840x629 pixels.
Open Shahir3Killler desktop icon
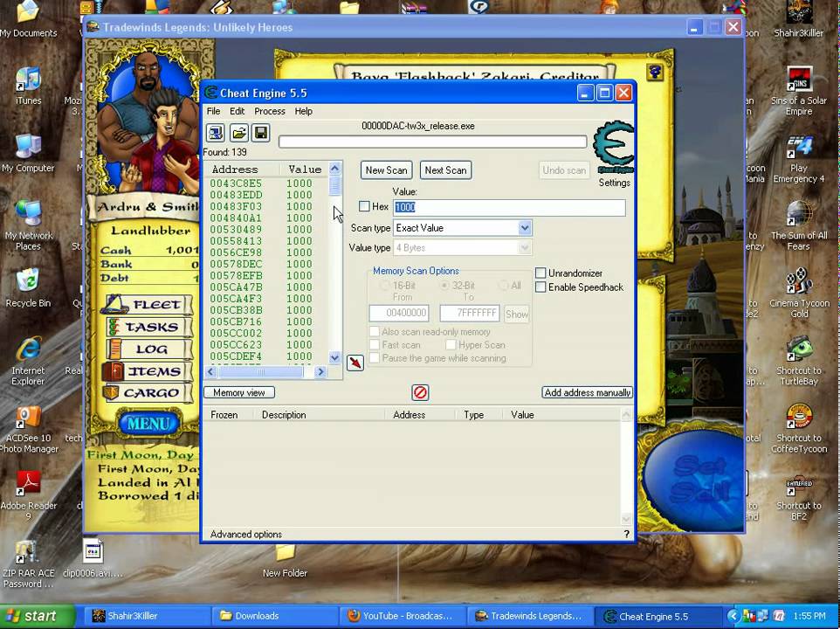coord(799,19)
